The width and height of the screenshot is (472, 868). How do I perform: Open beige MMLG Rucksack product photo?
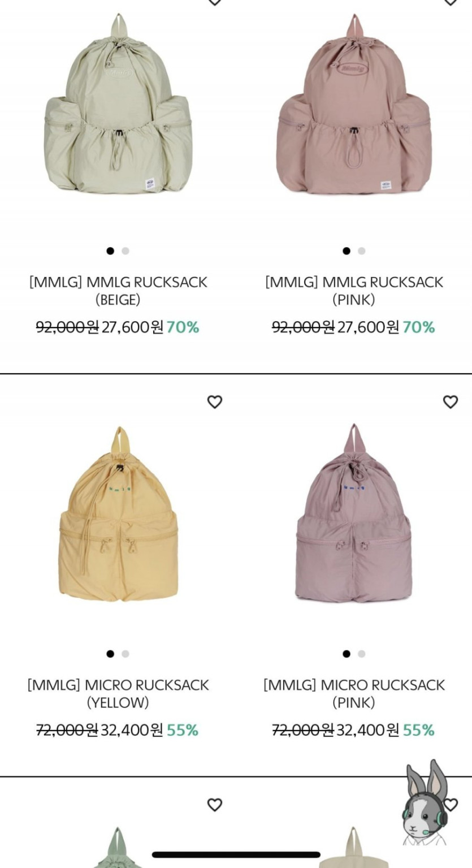pyautogui.click(x=119, y=105)
